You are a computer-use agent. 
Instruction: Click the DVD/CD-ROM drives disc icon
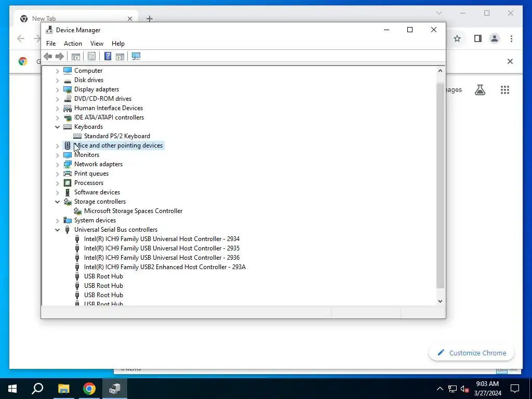[68, 99]
